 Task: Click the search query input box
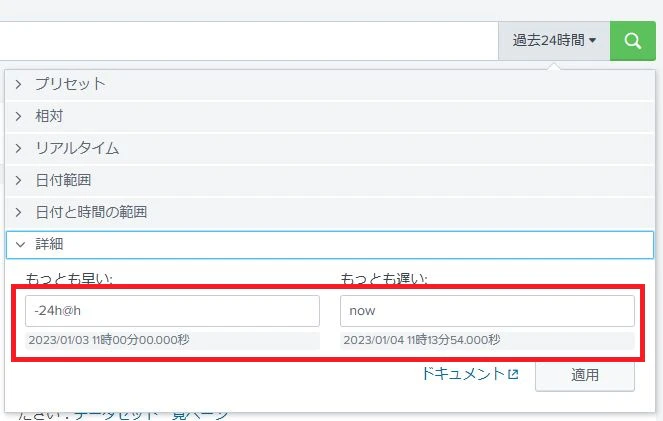pyautogui.click(x=249, y=41)
